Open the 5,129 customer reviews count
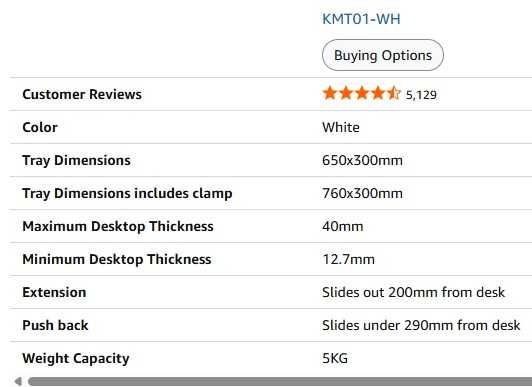The image size is (532, 387). pyautogui.click(x=421, y=95)
